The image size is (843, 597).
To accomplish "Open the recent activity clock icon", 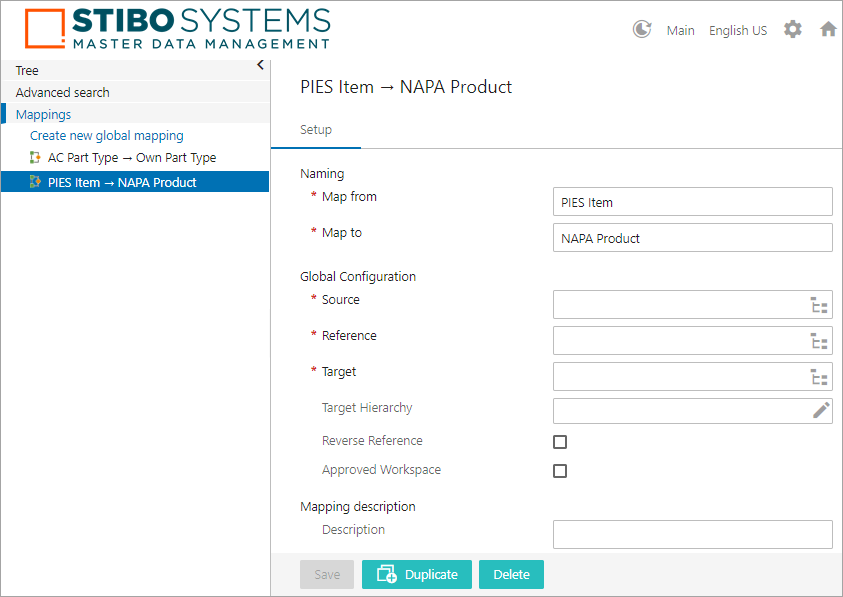I will (x=642, y=30).
